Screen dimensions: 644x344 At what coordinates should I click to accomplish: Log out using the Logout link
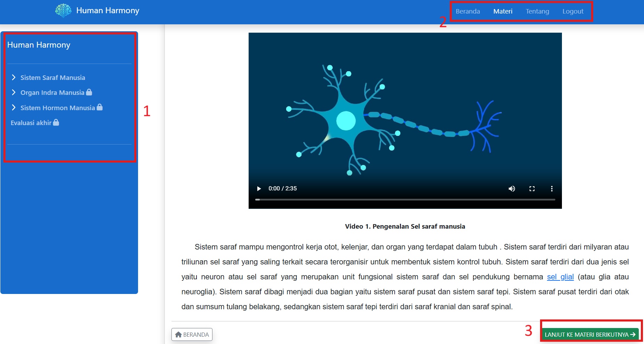click(573, 11)
